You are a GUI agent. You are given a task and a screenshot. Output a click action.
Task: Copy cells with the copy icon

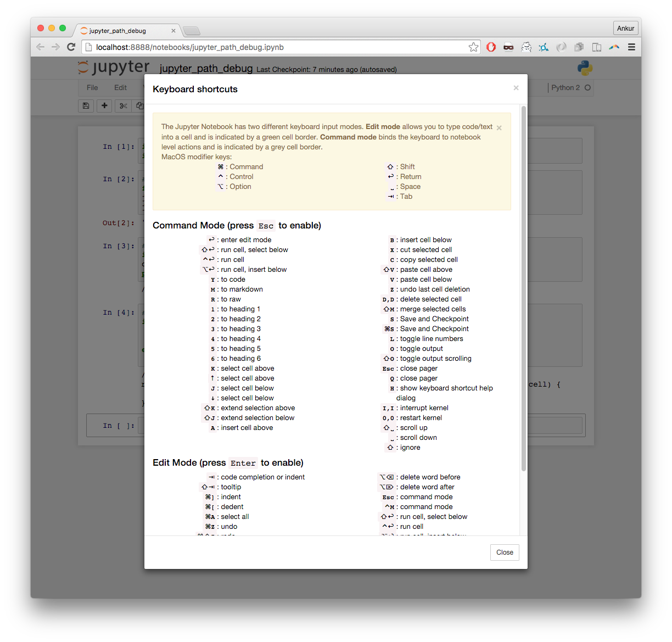(x=141, y=105)
